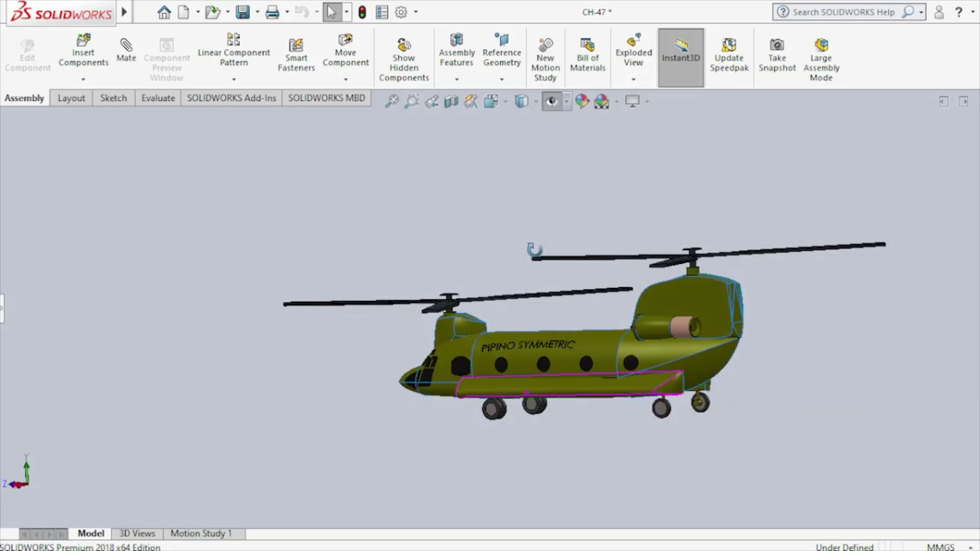Click the user login icon
The width and height of the screenshot is (980, 551).
939,12
